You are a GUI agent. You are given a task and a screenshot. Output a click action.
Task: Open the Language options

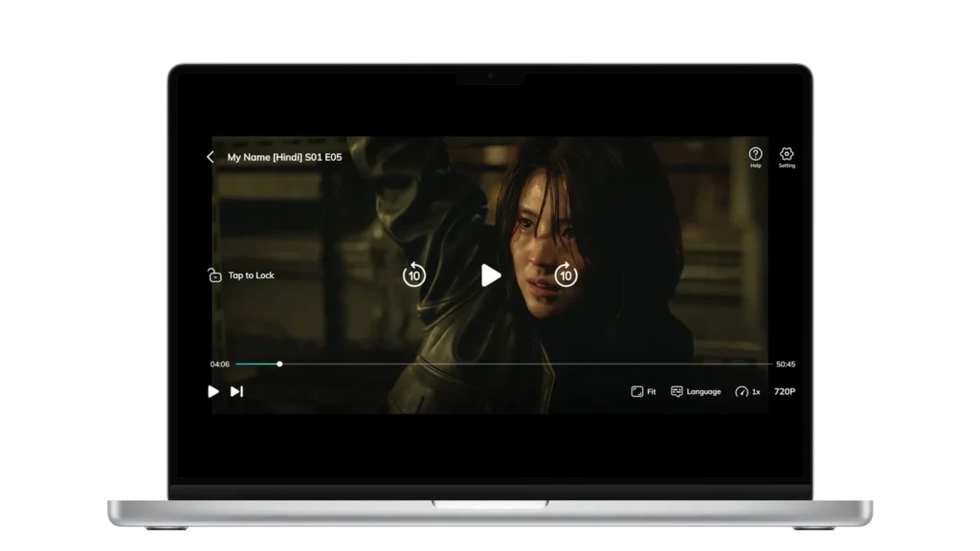[696, 391]
